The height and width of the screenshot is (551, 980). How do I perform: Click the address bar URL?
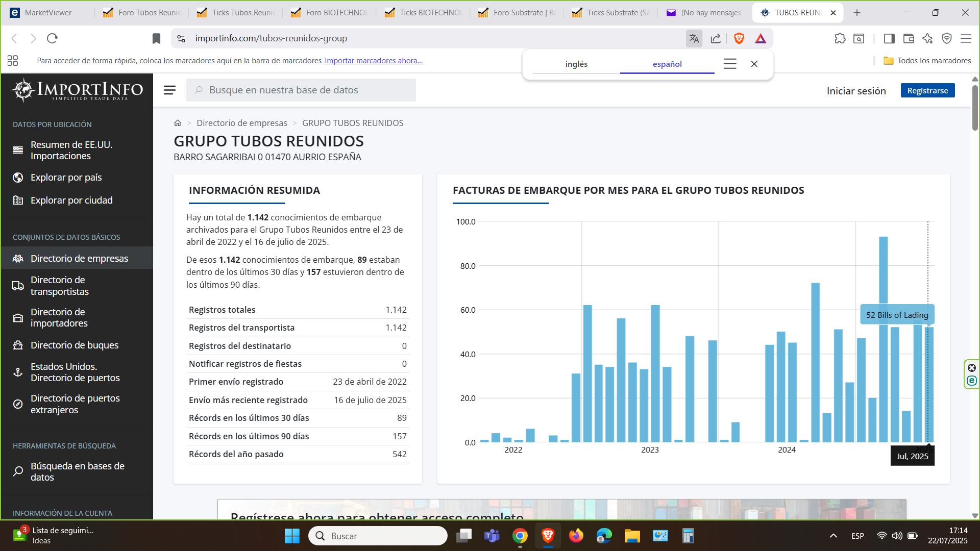(x=271, y=38)
